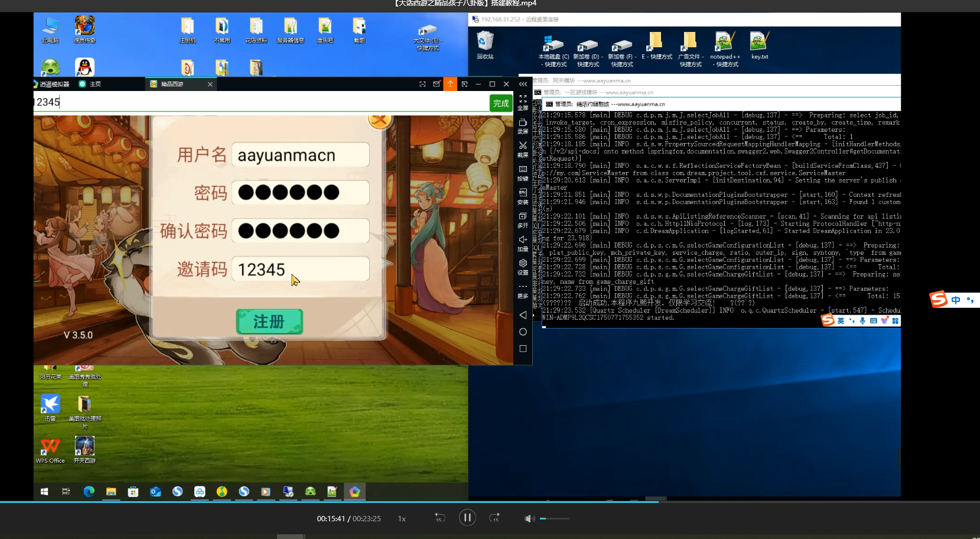Tap the Android home circle button
The width and height of the screenshot is (980, 539).
(523, 332)
